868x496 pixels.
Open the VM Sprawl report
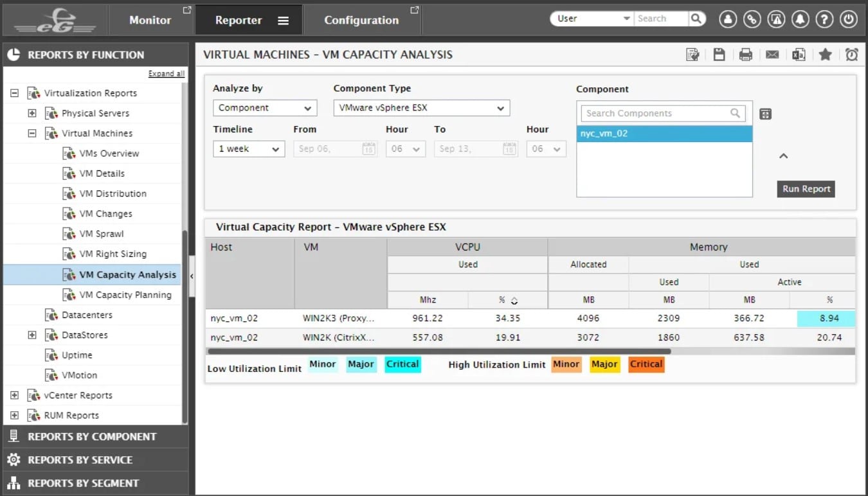(101, 234)
